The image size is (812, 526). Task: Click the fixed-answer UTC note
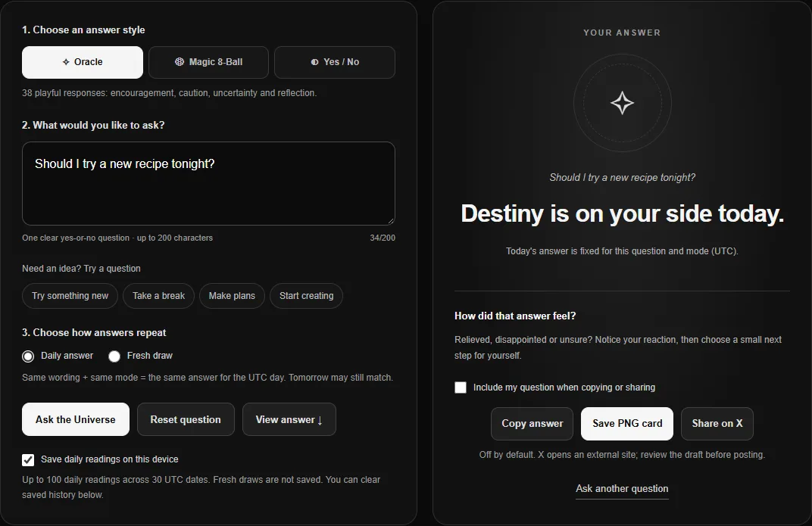(x=622, y=251)
